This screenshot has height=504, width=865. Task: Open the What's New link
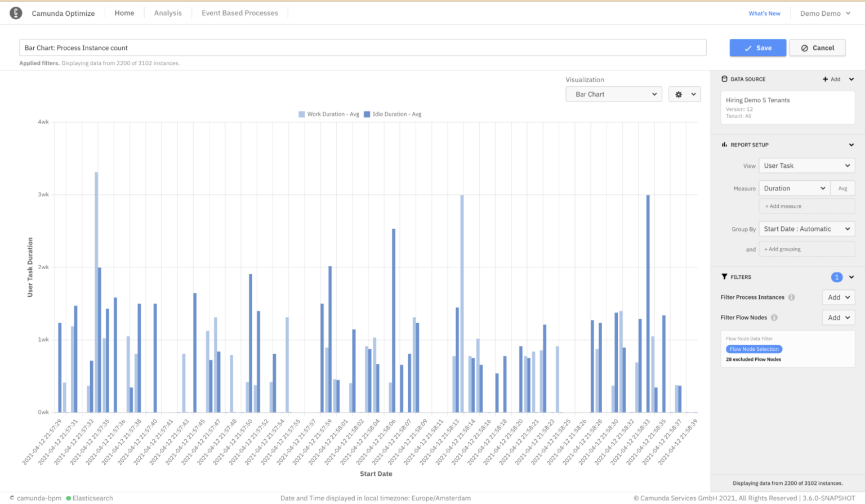[764, 14]
